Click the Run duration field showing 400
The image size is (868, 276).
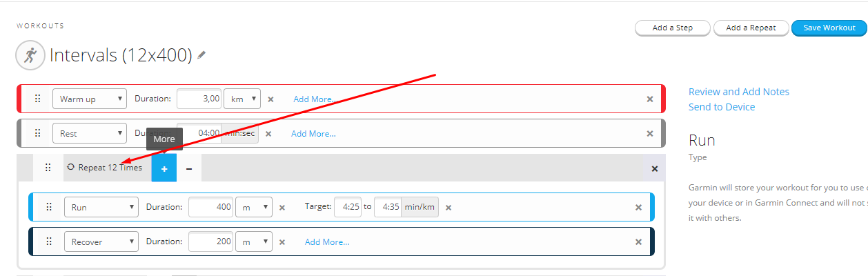pos(210,207)
